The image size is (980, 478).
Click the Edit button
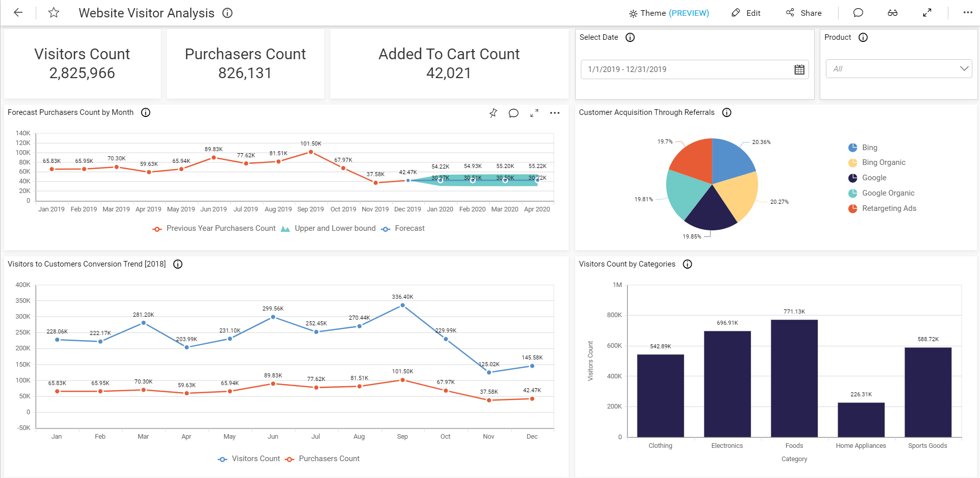coord(746,13)
